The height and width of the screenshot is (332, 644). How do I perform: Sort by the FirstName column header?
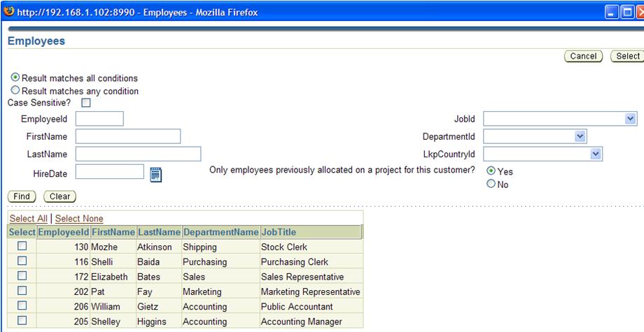[113, 232]
